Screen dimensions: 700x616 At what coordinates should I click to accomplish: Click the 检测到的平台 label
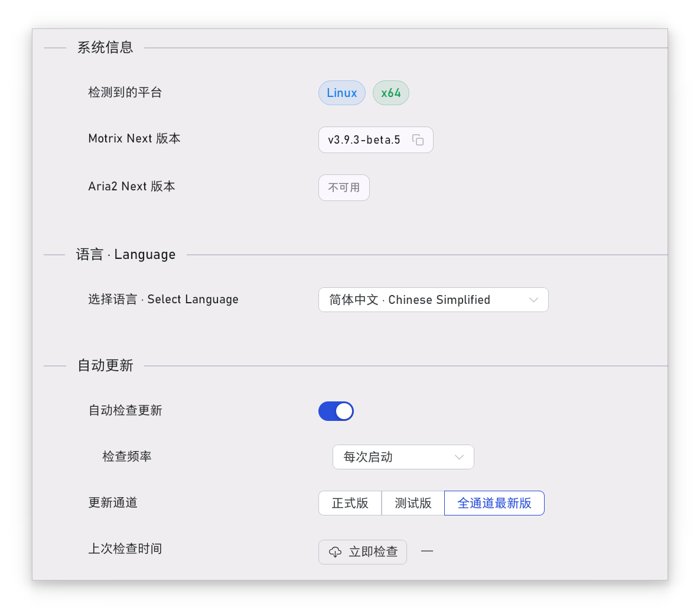125,92
